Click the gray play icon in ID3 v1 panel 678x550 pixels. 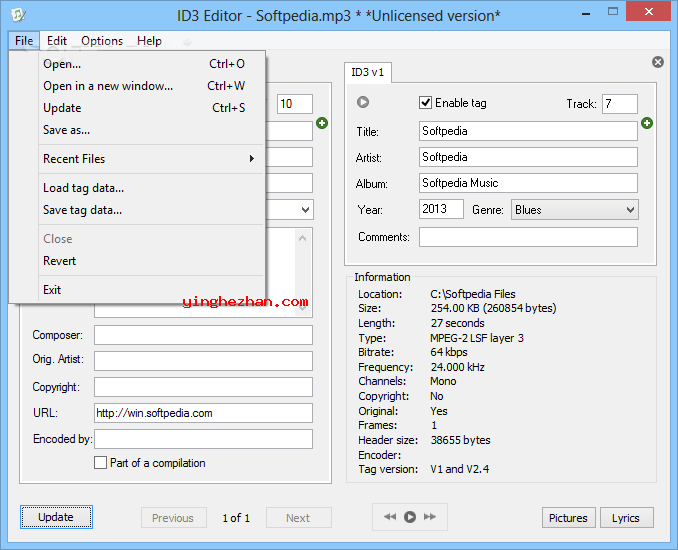(x=363, y=102)
